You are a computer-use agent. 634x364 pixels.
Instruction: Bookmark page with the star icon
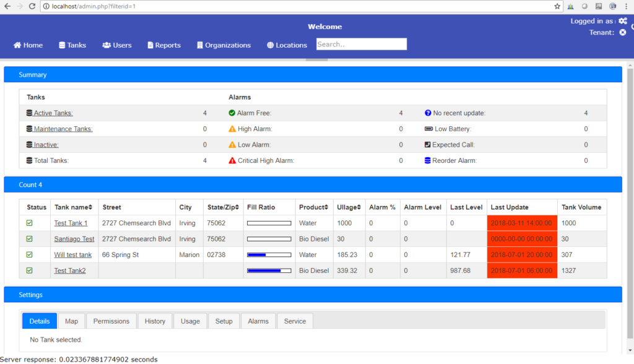coord(557,6)
